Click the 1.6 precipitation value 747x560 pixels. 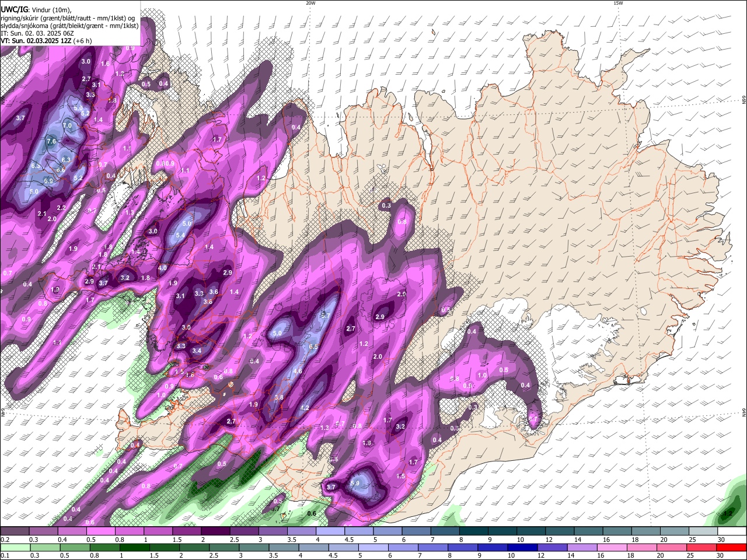[106, 64]
